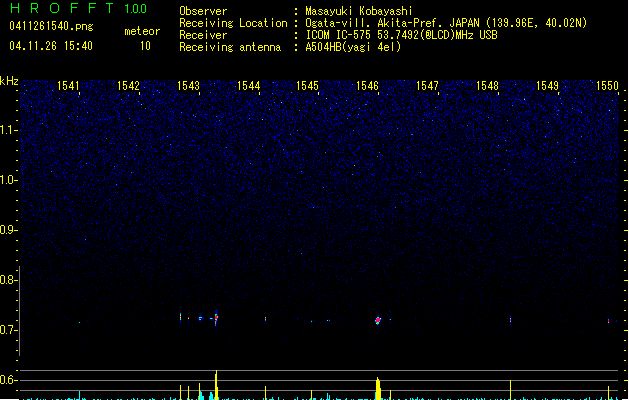Image resolution: width=629 pixels, height=400 pixels.
Task: Click the 0.8 kHz axis label
Action: (x=9, y=280)
